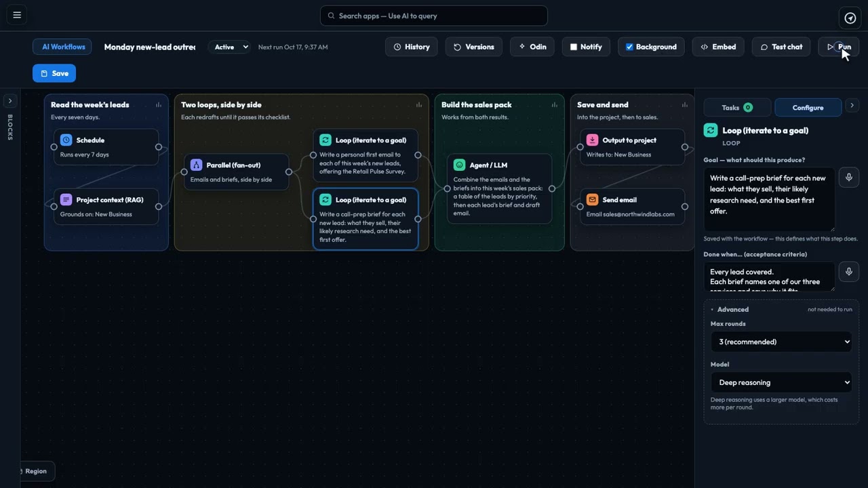Open stats icon of Build the sales pack
This screenshot has height=488, width=868.
click(x=555, y=105)
